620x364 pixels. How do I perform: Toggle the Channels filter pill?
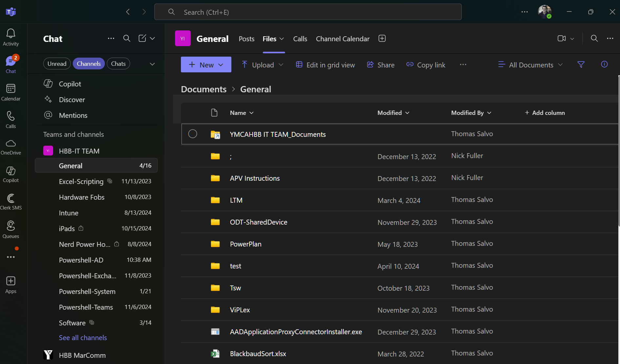[89, 64]
